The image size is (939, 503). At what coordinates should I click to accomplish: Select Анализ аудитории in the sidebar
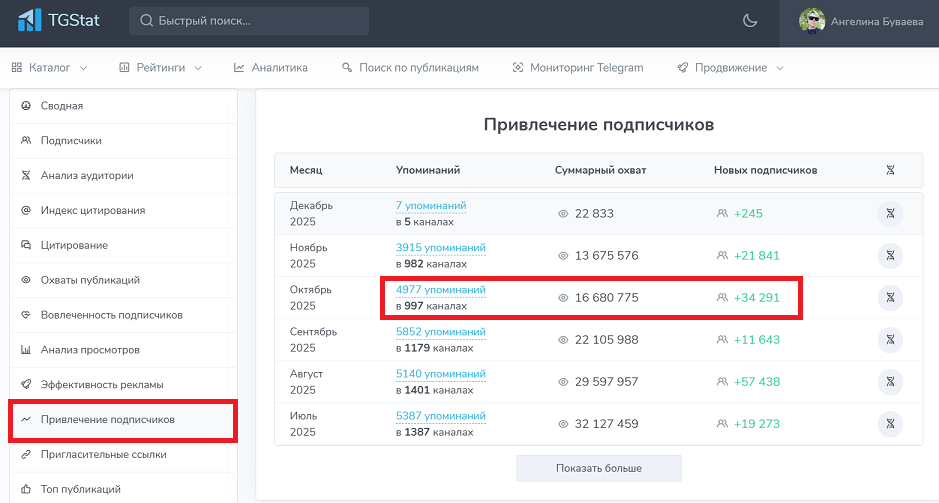[x=87, y=176]
